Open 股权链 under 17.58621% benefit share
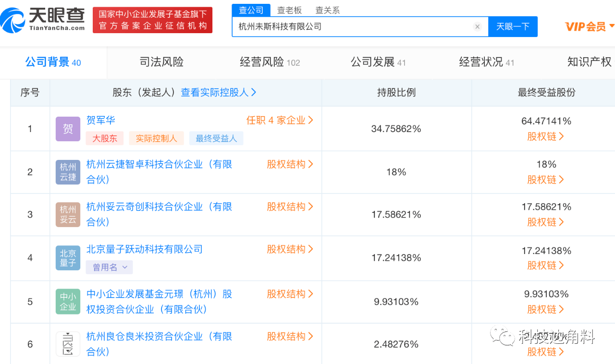615x364 pixels. click(546, 222)
